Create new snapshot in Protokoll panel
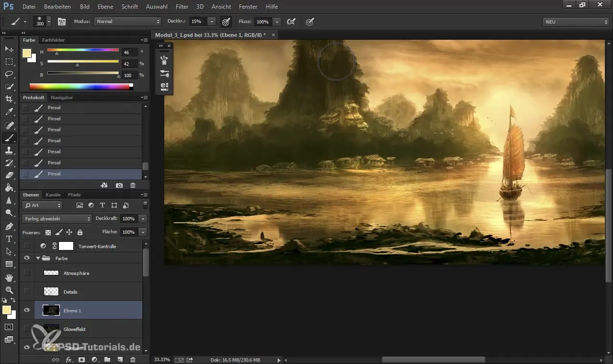The height and width of the screenshot is (364, 613). (x=119, y=185)
